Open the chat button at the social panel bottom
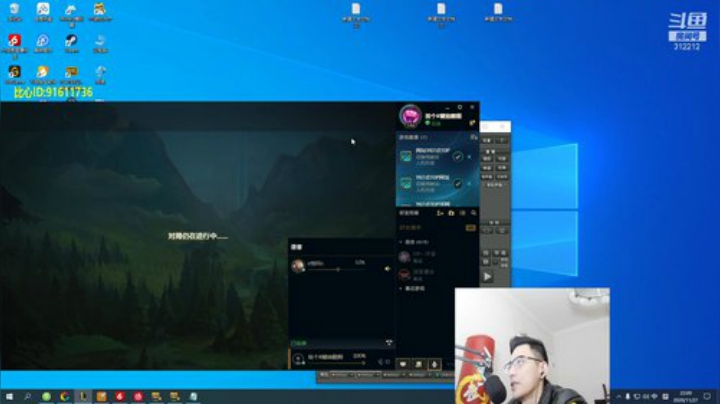Screen dimensions: 720x404 (403, 364)
